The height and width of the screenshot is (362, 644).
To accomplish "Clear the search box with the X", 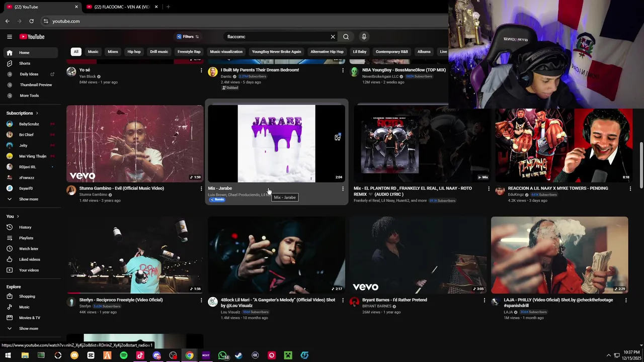I will (x=333, y=37).
